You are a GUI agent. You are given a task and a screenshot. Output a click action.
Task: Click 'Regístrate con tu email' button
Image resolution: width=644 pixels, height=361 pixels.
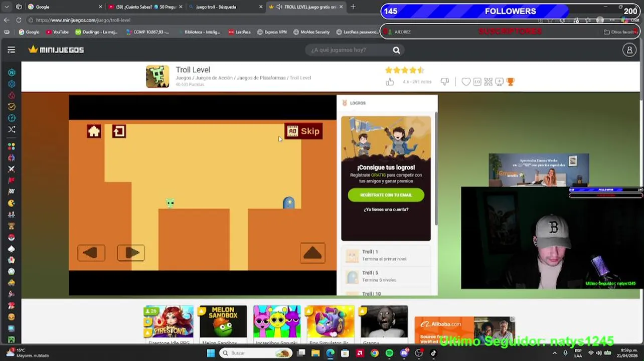[x=386, y=195]
